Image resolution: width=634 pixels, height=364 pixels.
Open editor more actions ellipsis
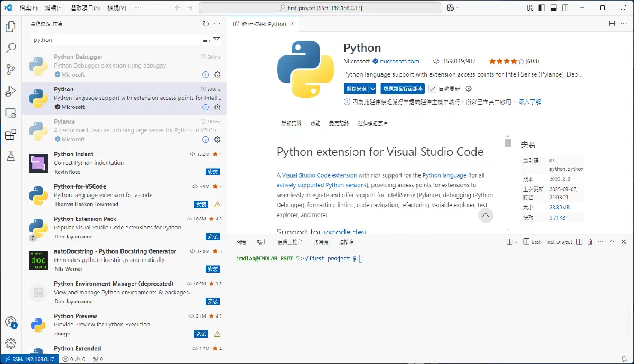coord(623,24)
